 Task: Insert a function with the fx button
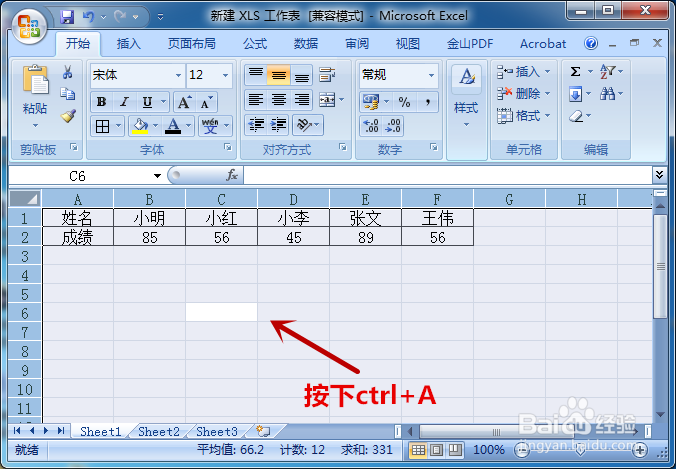click(232, 175)
